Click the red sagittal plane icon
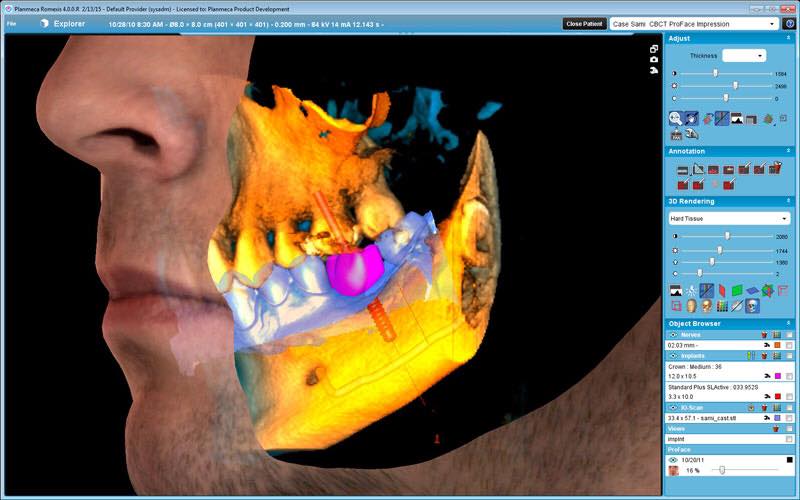The height and width of the screenshot is (500, 800). click(x=722, y=291)
